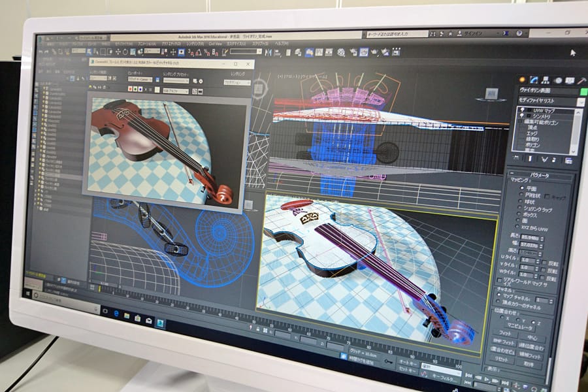Click the Render Production teapot icon
The width and height of the screenshot is (588, 392).
376,52
